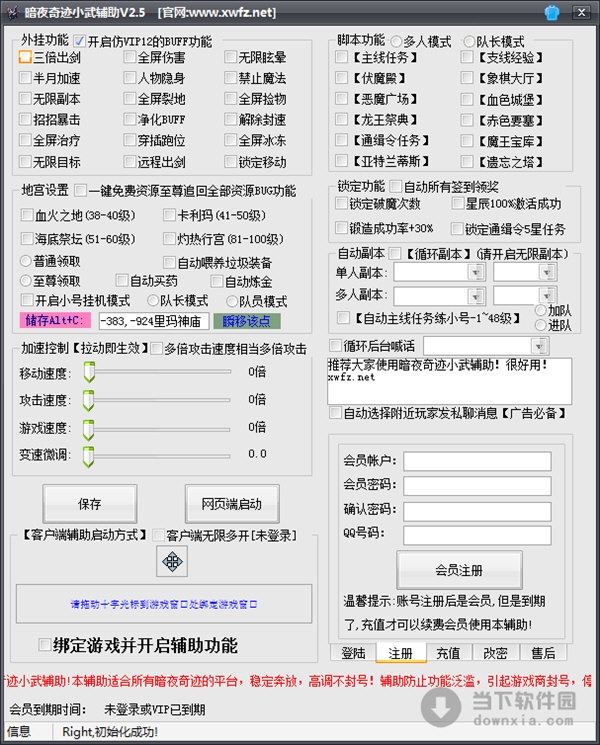Viewport: 600px width, 745px height.
Task: Click the 会员密码 input field
Action: [x=477, y=486]
